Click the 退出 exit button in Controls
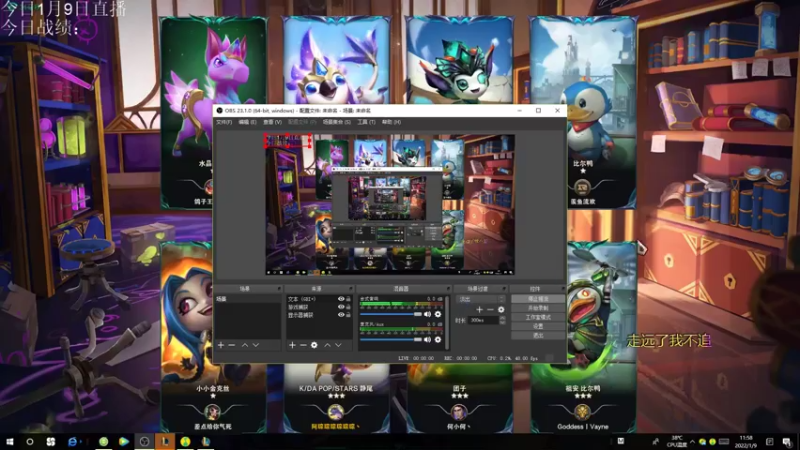 tap(538, 336)
